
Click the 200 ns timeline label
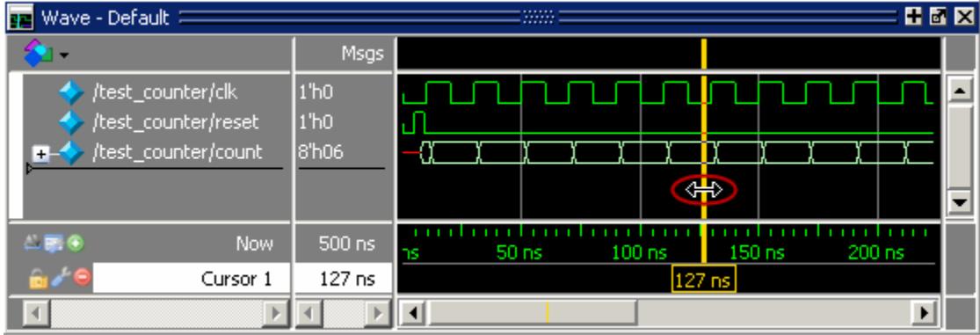pyautogui.click(x=875, y=253)
